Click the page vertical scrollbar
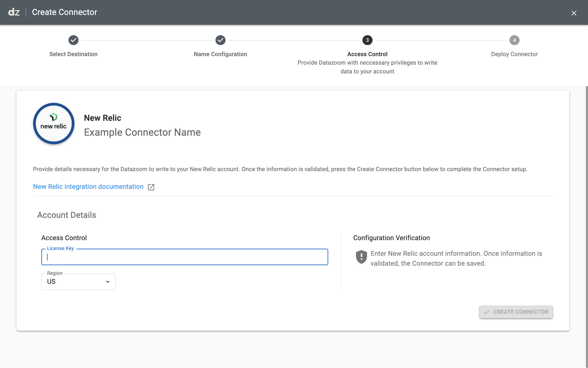The width and height of the screenshot is (588, 368). pos(587,227)
